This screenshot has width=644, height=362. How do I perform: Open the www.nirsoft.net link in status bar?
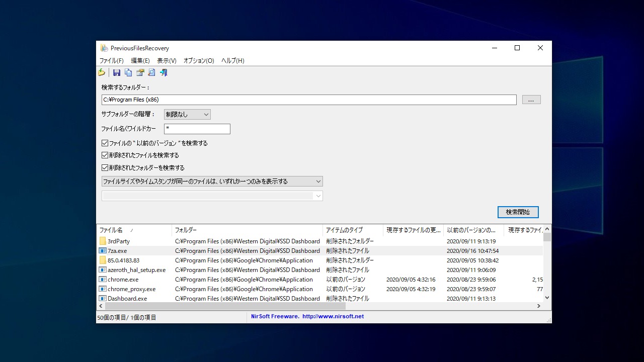333,317
